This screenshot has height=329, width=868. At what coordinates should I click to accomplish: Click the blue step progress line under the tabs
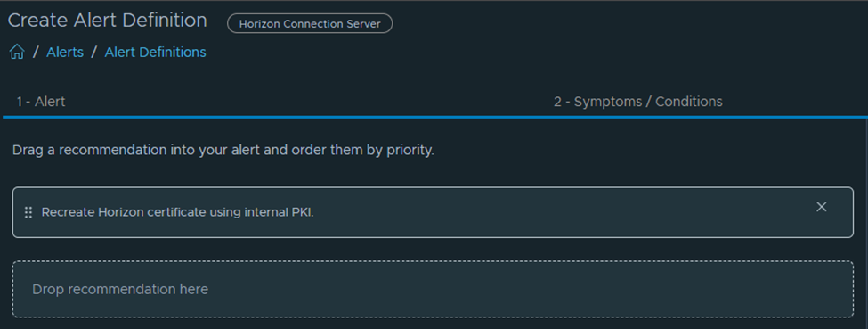point(435,117)
